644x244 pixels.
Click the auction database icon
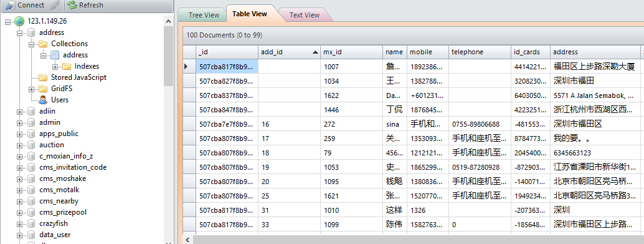point(31,145)
